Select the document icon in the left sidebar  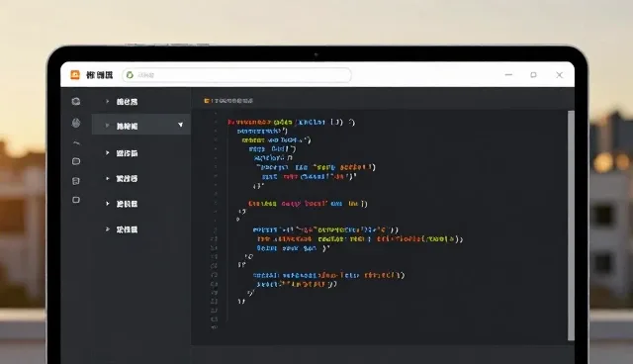point(76,181)
